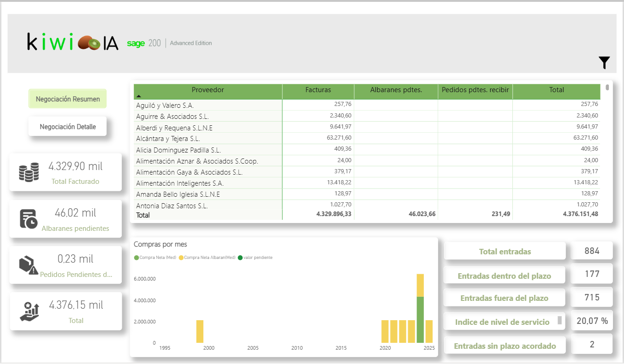Viewport: 624px width, 364px height.
Task: Toggle Compra Neta (Med) legend item
Action: click(156, 258)
